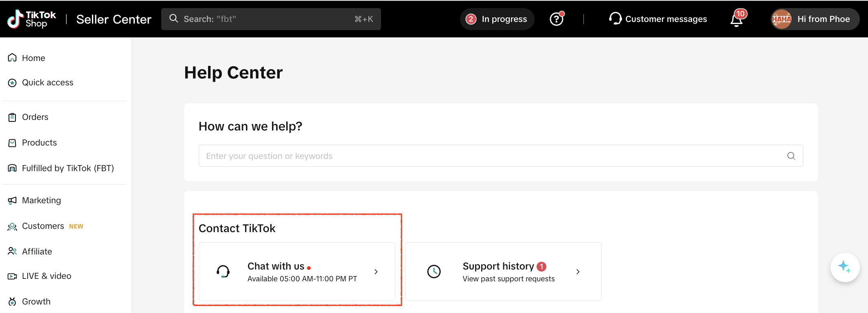The image size is (868, 313).
Task: Click the help question mark icon
Action: click(x=556, y=19)
